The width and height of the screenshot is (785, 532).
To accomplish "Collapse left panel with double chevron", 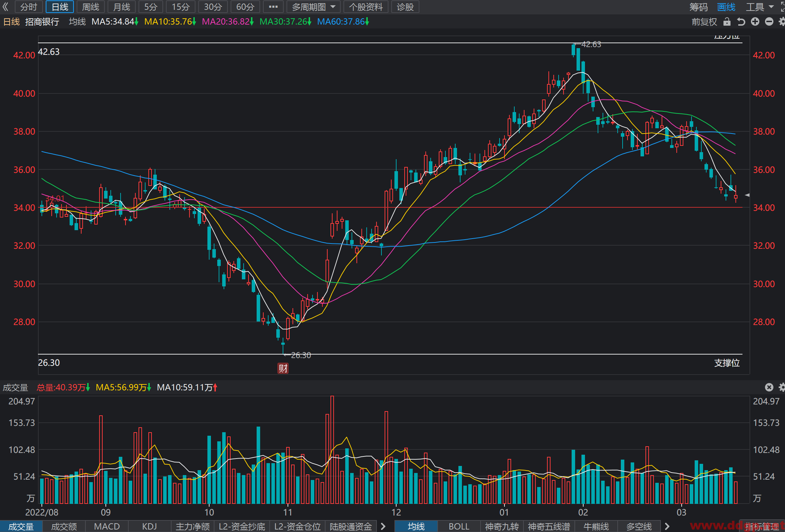I will pos(6,7).
